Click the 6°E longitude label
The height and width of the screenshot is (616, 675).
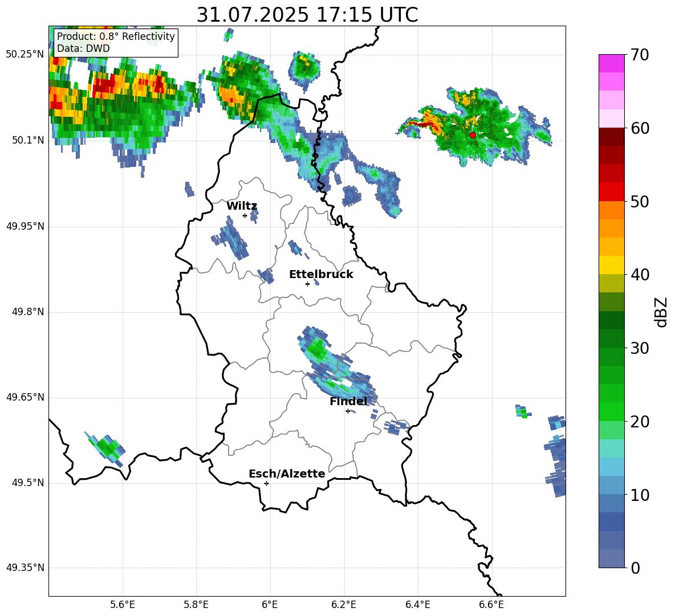270,605
